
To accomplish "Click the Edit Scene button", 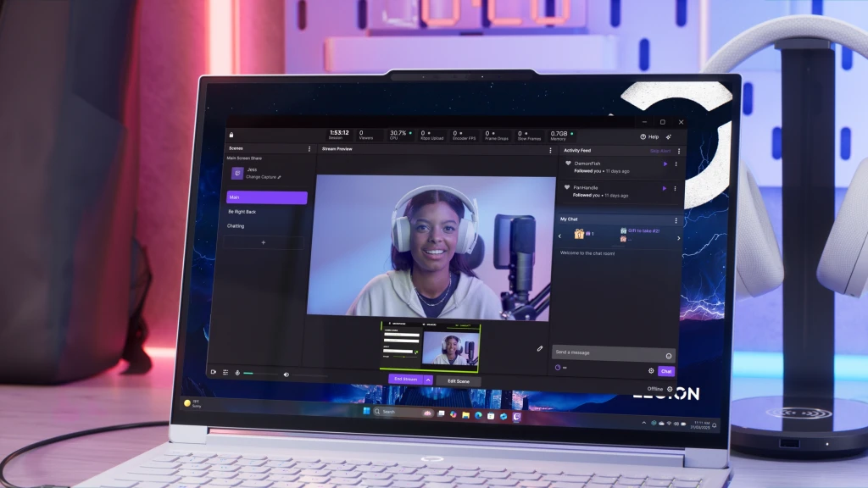I will (458, 381).
